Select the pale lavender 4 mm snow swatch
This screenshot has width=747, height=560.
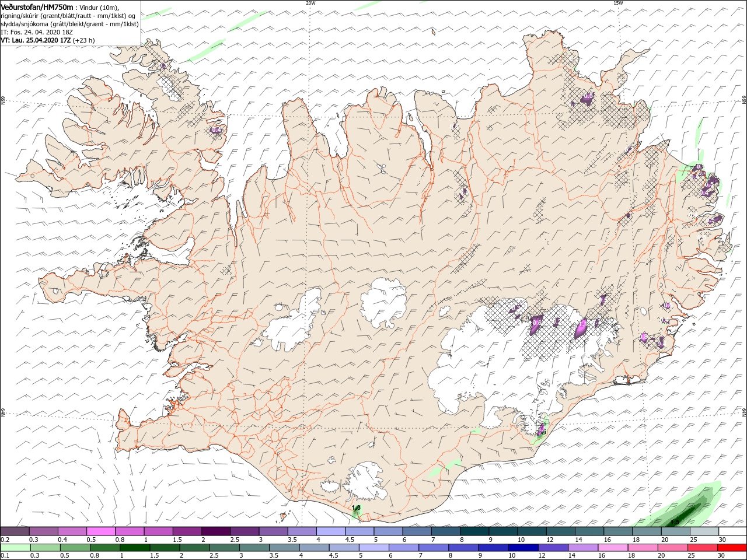pyautogui.click(x=331, y=531)
